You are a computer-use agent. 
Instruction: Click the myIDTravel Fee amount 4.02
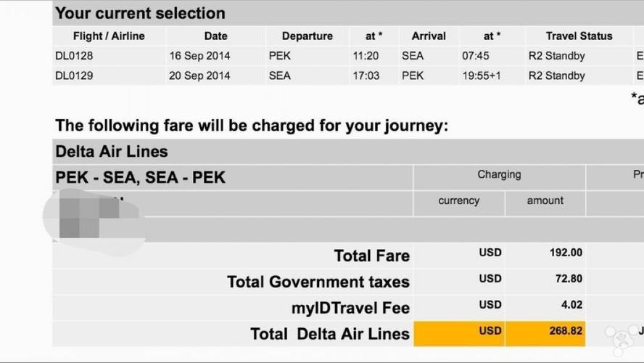571,305
